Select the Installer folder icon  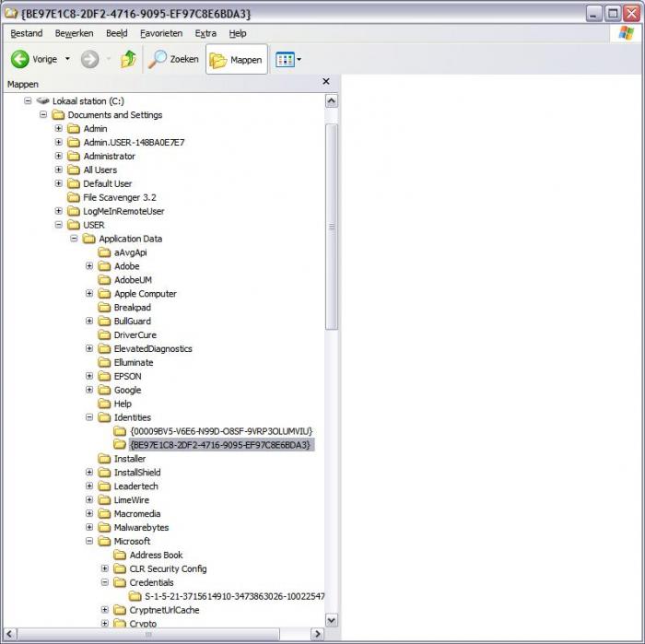[104, 459]
